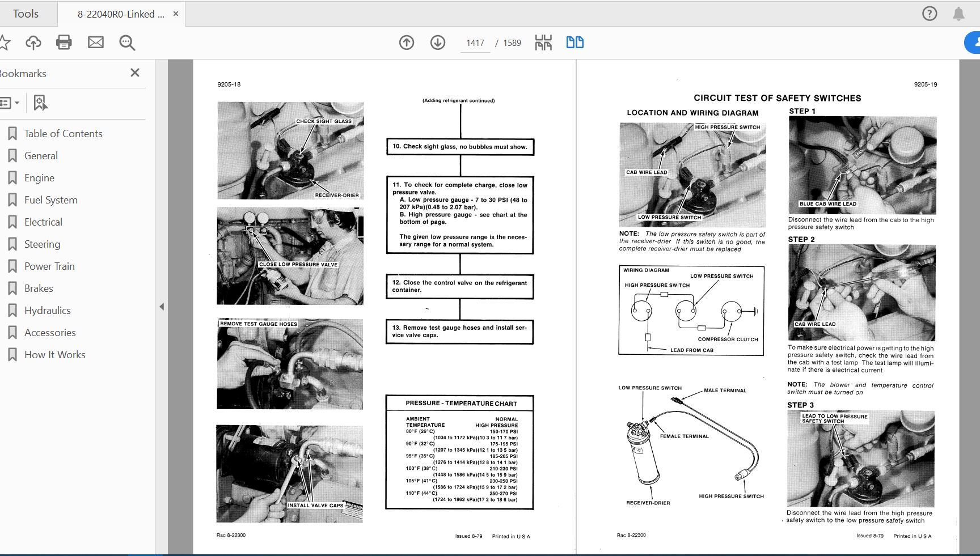Click the page number '9205-18'
This screenshot has height=556, width=980.
pyautogui.click(x=229, y=84)
